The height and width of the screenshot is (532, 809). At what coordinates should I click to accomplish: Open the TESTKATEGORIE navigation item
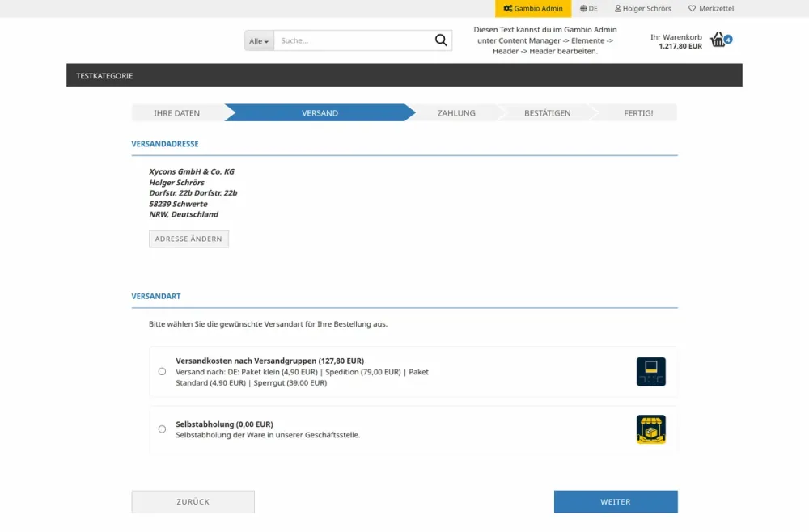[x=104, y=76]
